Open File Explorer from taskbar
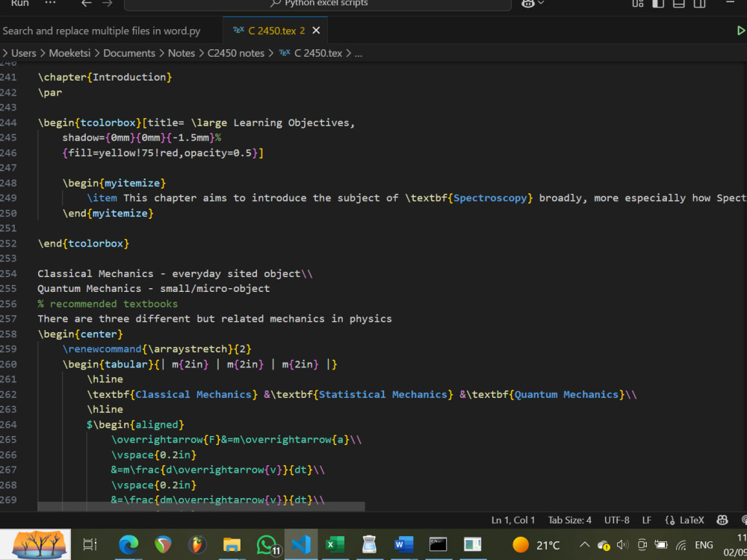 [232, 545]
